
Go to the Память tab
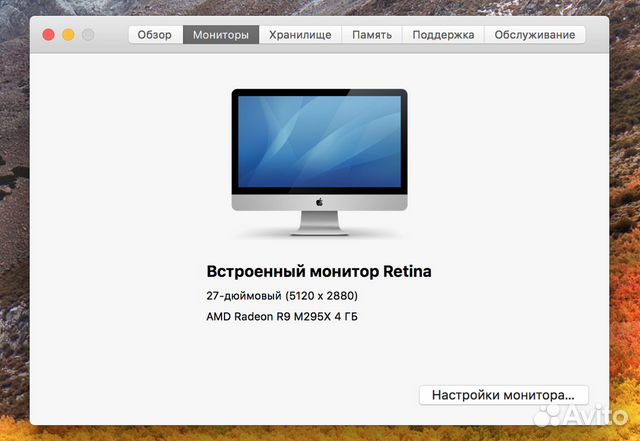click(372, 35)
